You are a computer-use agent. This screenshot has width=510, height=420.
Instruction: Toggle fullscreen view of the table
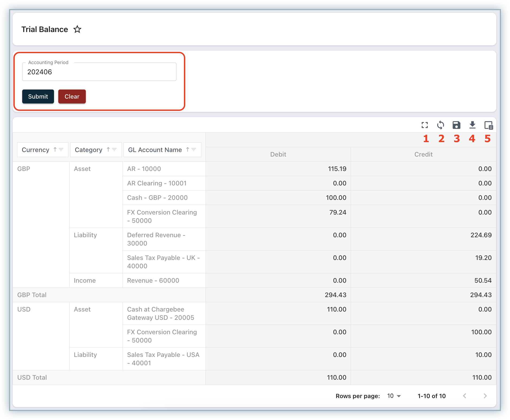[x=424, y=125]
